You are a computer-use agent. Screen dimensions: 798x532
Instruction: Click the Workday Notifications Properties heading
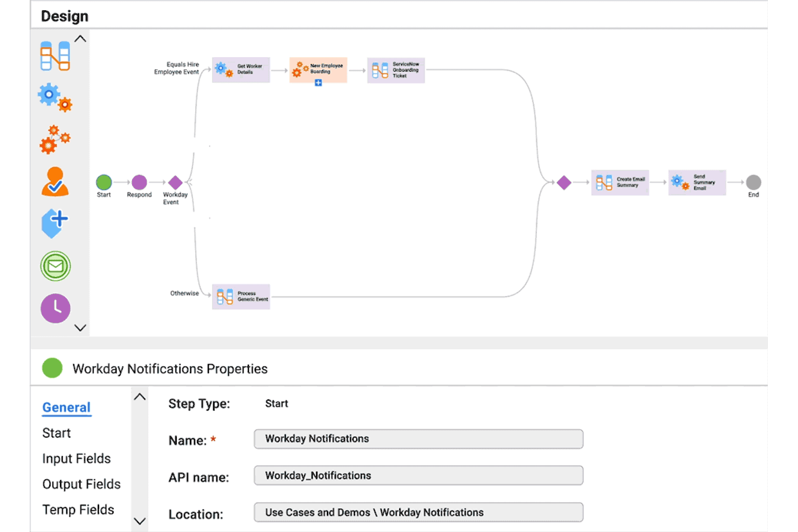170,369
